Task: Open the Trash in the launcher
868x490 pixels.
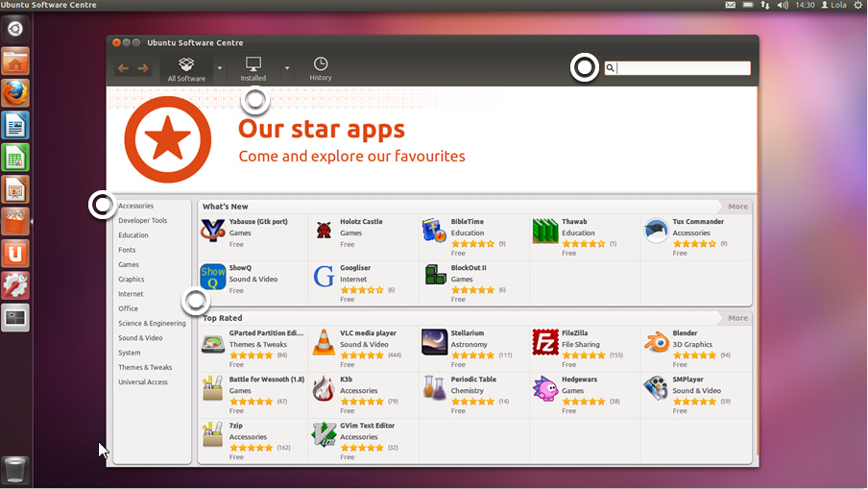Action: (x=15, y=471)
